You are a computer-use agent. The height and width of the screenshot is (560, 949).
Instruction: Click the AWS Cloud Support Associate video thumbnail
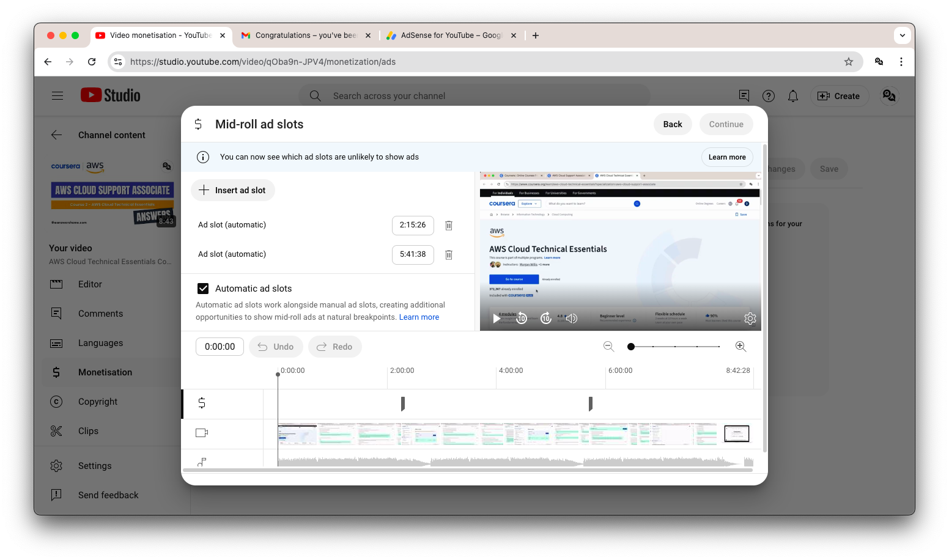coord(113,193)
